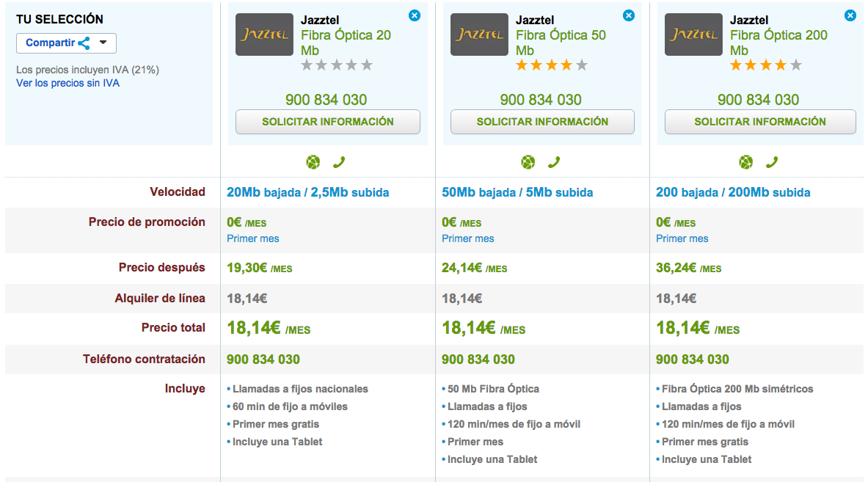Click internet globe icon under Fibra Óptica 20 Mb

[313, 162]
